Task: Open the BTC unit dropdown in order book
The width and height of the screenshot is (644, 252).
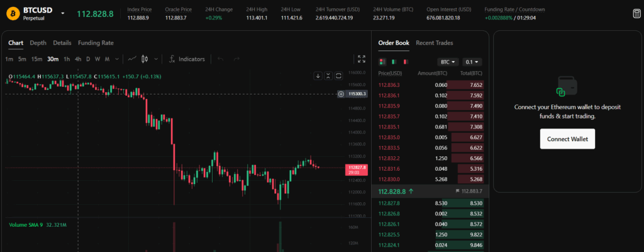Action: [x=447, y=62]
